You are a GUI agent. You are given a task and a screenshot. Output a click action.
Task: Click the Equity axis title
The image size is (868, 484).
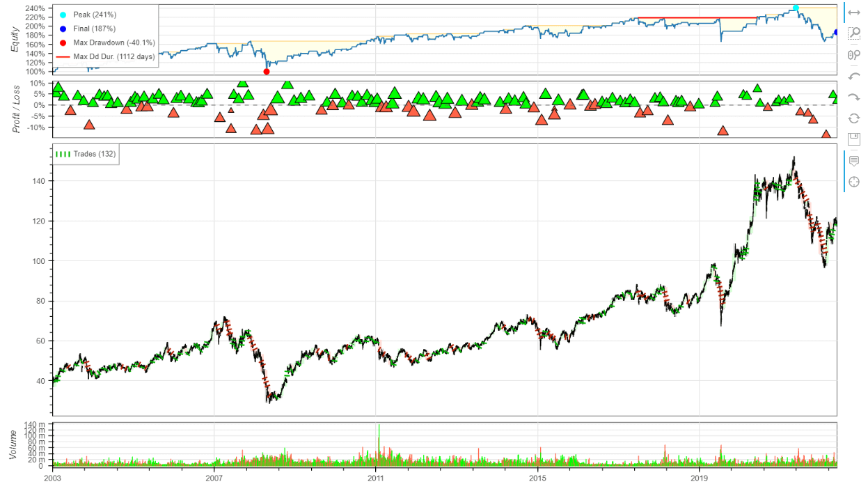15,38
